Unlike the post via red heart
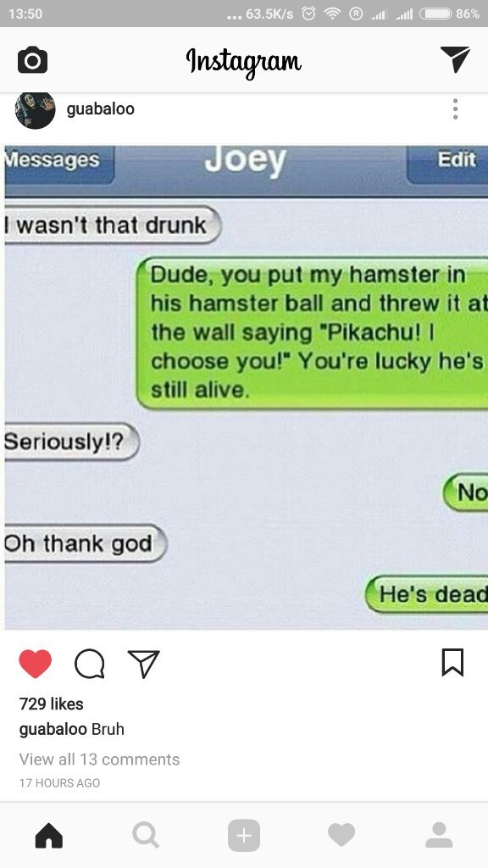488x868 pixels. pyautogui.click(x=36, y=663)
